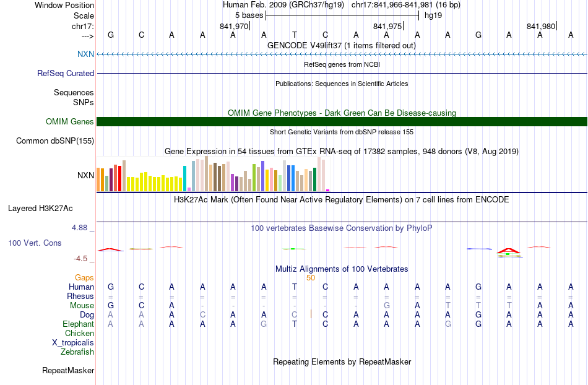Click Publications: Sequences in Scientific Articles title
The image size is (588, 385).
342,84
